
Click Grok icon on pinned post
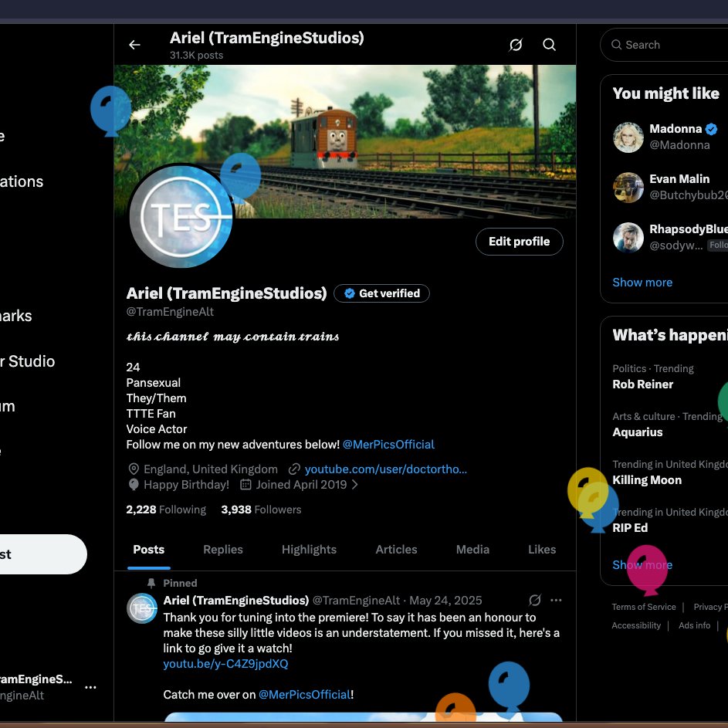[x=535, y=601]
